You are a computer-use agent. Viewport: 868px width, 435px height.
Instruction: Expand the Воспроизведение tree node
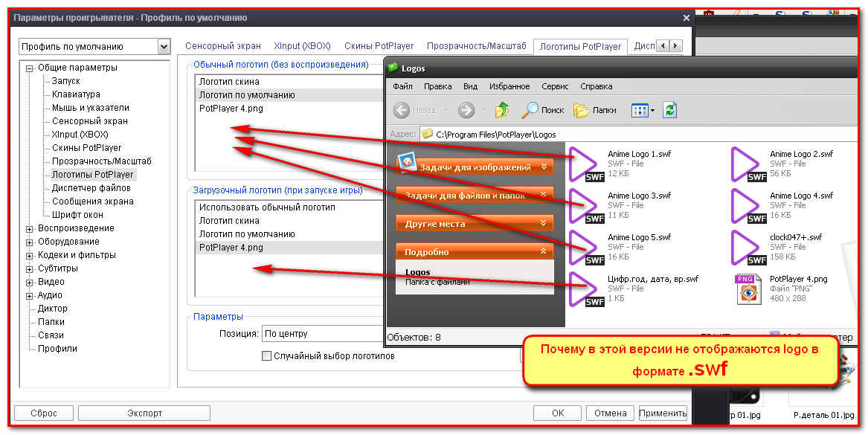tap(30, 229)
